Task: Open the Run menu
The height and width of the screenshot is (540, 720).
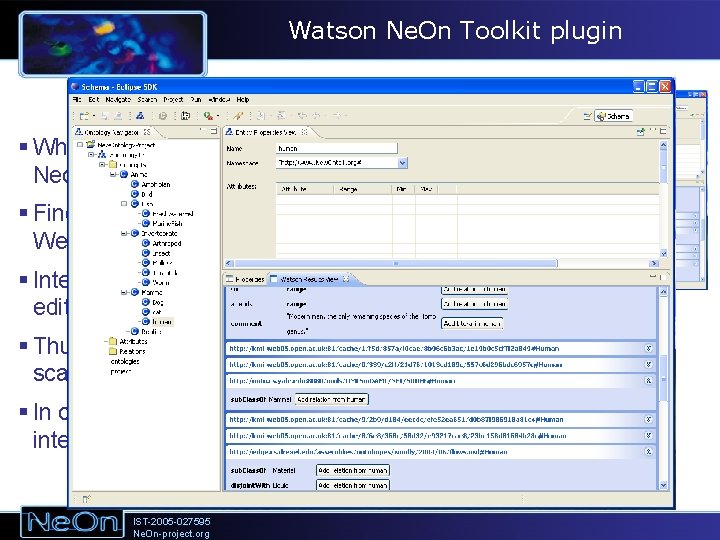Action: (x=196, y=100)
